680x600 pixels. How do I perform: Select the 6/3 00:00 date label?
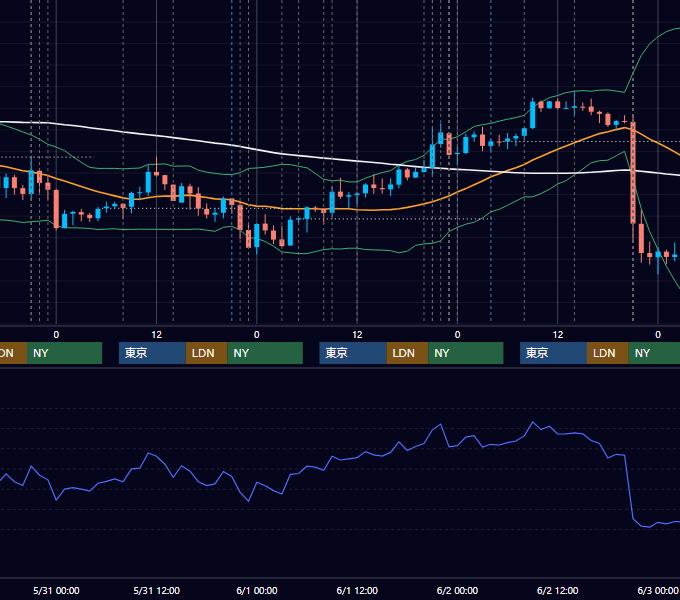point(658,590)
